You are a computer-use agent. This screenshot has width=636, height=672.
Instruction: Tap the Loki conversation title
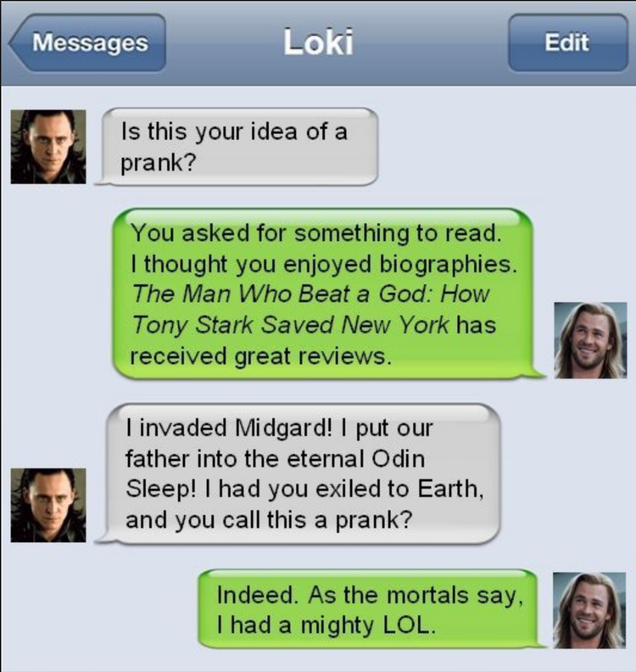pyautogui.click(x=318, y=42)
